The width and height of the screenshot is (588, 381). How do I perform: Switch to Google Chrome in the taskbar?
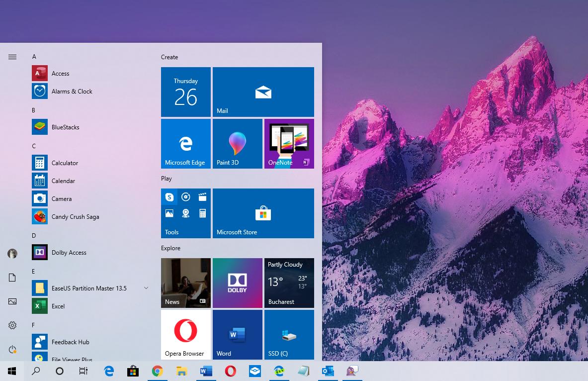(157, 371)
